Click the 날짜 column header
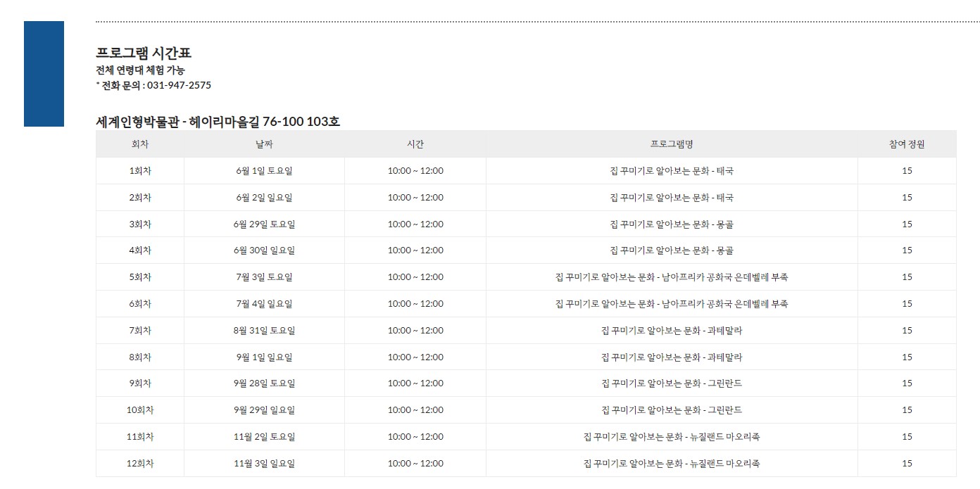 pos(264,144)
